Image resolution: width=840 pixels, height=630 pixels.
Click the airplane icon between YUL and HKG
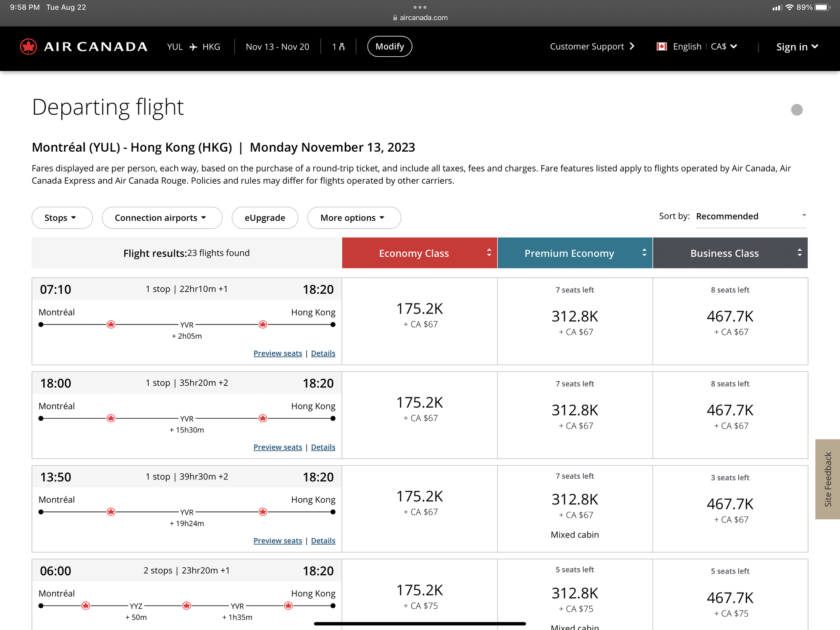(x=192, y=47)
